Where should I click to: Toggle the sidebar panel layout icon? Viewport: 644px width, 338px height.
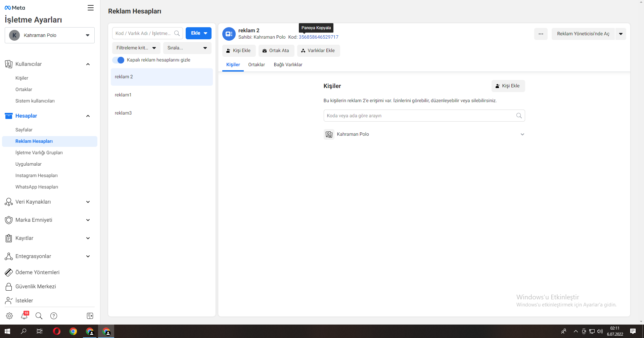pyautogui.click(x=90, y=316)
